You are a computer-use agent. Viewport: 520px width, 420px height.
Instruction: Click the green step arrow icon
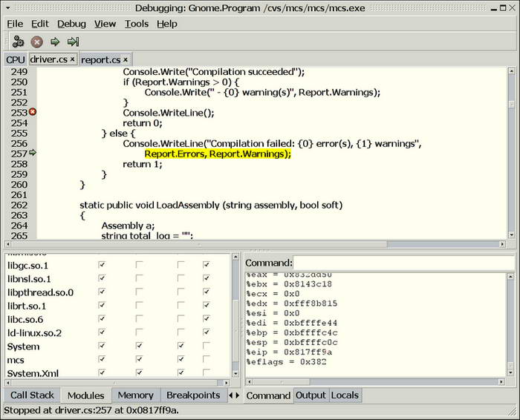coord(55,42)
